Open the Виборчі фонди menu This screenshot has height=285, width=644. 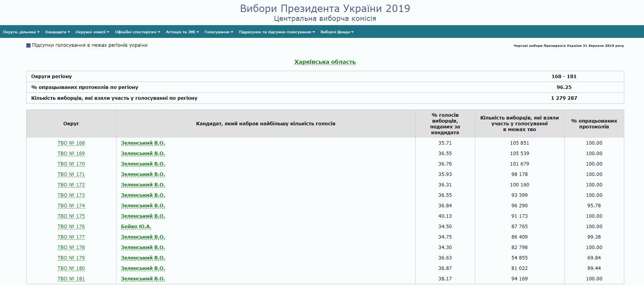337,32
